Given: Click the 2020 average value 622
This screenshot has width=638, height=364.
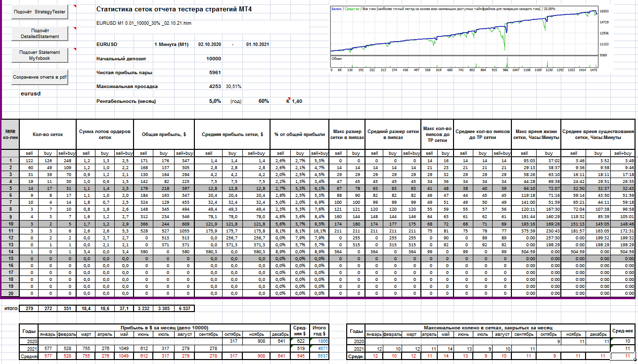Looking at the screenshot, I should pyautogui.click(x=301, y=341).
